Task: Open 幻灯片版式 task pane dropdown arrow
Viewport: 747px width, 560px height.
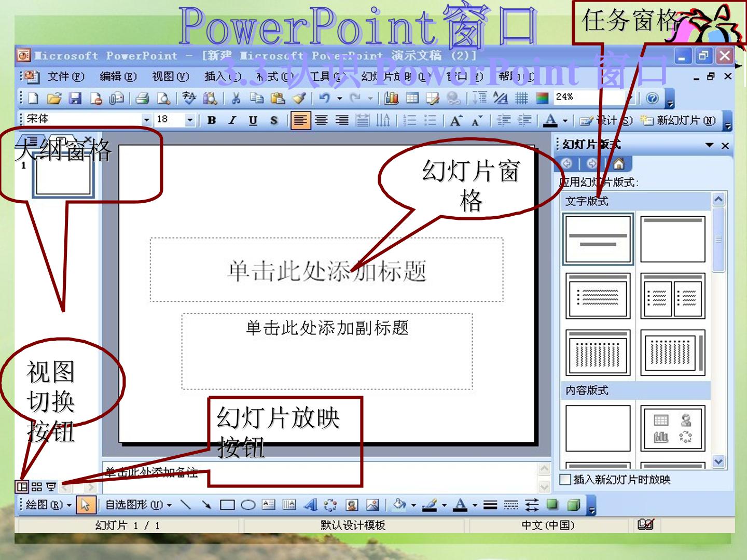Action: (x=709, y=145)
